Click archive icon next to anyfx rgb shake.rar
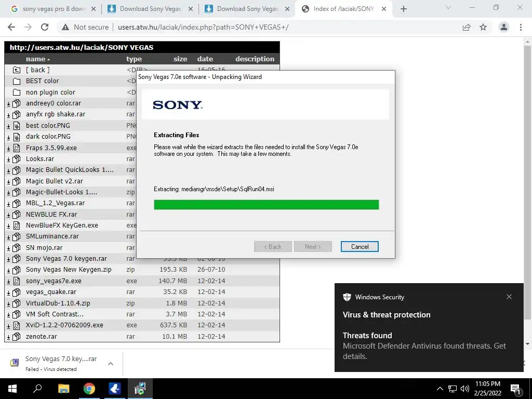Image resolution: width=532 pixels, height=399 pixels. pyautogui.click(x=16, y=114)
